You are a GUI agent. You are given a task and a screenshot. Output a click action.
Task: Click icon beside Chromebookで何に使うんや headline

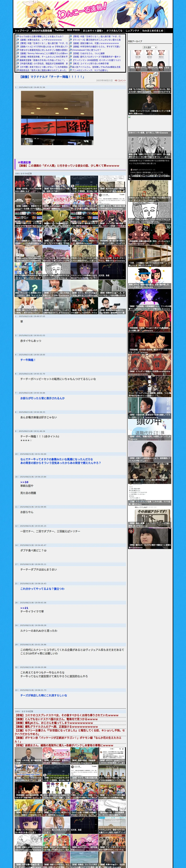pyautogui.click(x=70, y=50)
